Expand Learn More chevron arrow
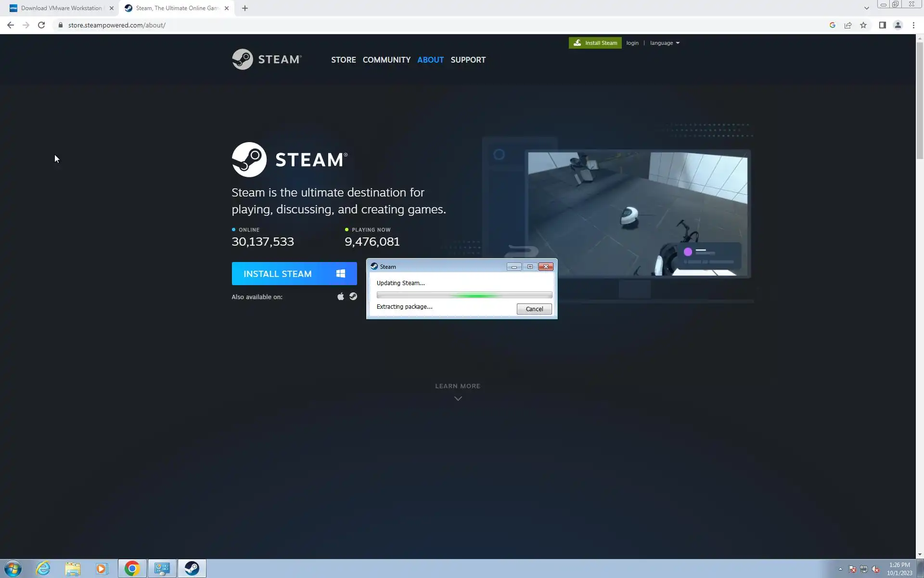This screenshot has height=578, width=924. coord(458,398)
